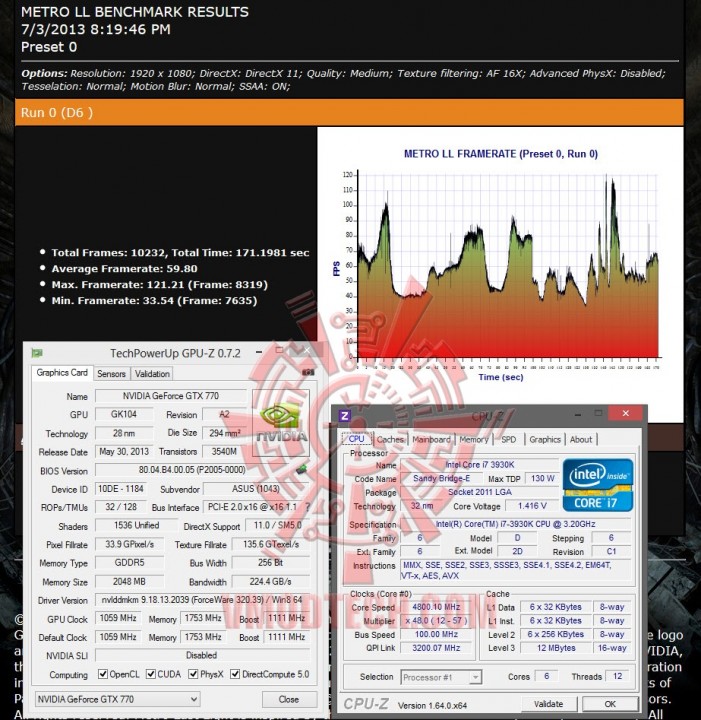Click the GPU Name field NVIDIA GeForce GTX 770
The height and width of the screenshot is (720, 701).
point(171,396)
